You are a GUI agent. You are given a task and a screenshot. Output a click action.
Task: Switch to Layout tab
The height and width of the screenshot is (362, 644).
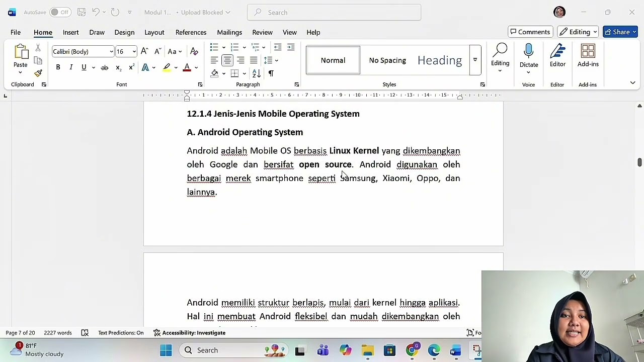click(x=154, y=32)
